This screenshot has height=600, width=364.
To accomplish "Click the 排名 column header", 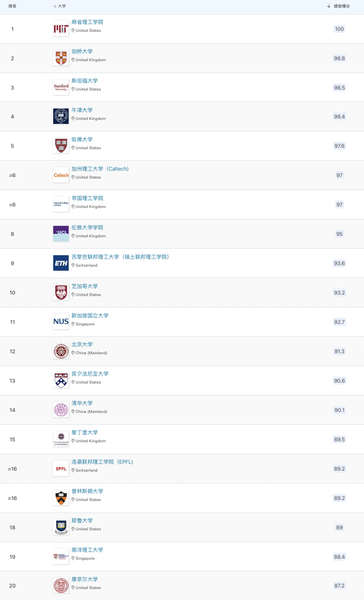I will 12,6.
